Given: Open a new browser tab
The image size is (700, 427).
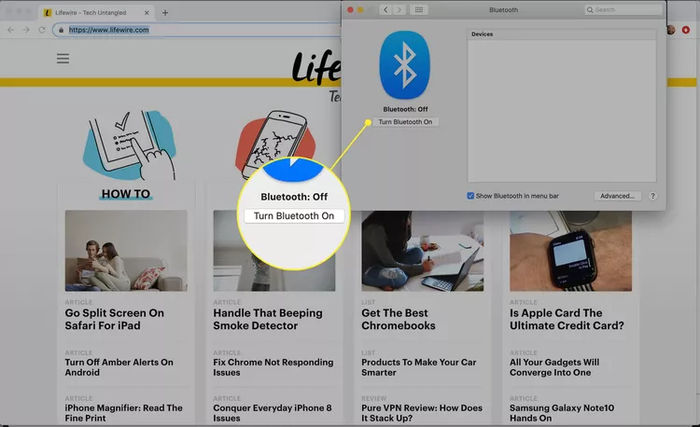Looking at the screenshot, I should (x=165, y=13).
